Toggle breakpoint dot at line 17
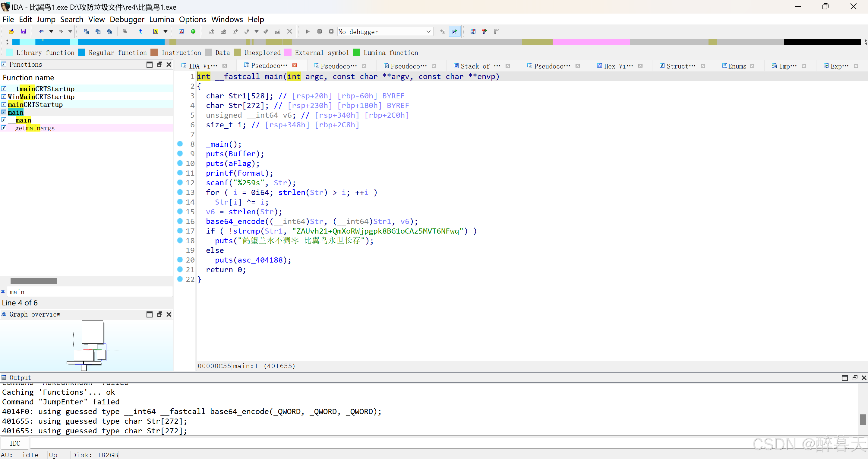 [180, 231]
